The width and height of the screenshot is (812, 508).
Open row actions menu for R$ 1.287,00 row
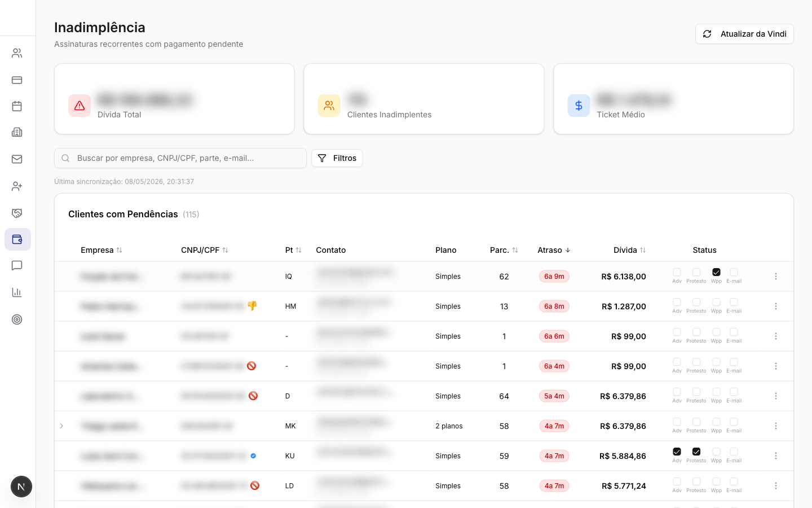click(x=776, y=306)
